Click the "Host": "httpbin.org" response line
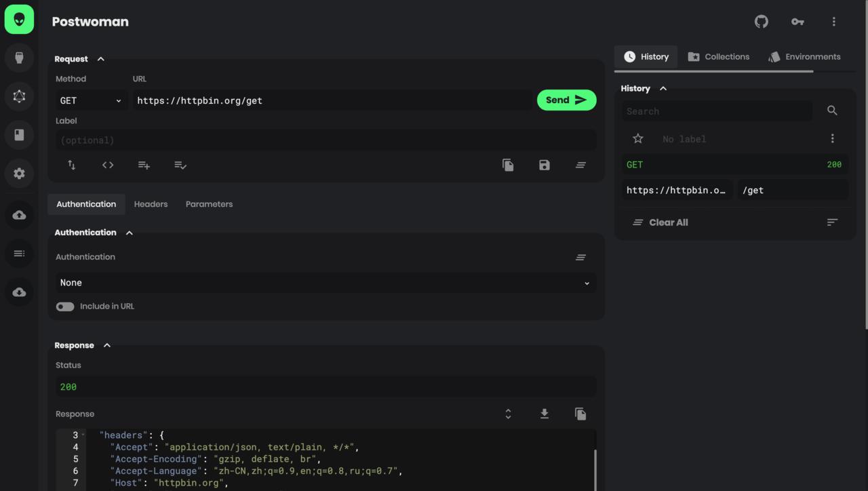The height and width of the screenshot is (491, 868). pyautogui.click(x=169, y=483)
